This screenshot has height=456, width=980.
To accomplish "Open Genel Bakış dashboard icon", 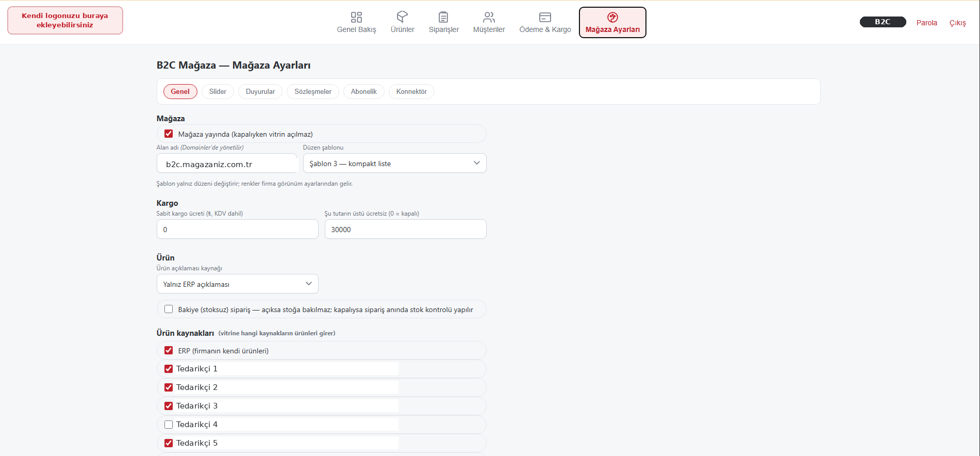I will pos(356,17).
